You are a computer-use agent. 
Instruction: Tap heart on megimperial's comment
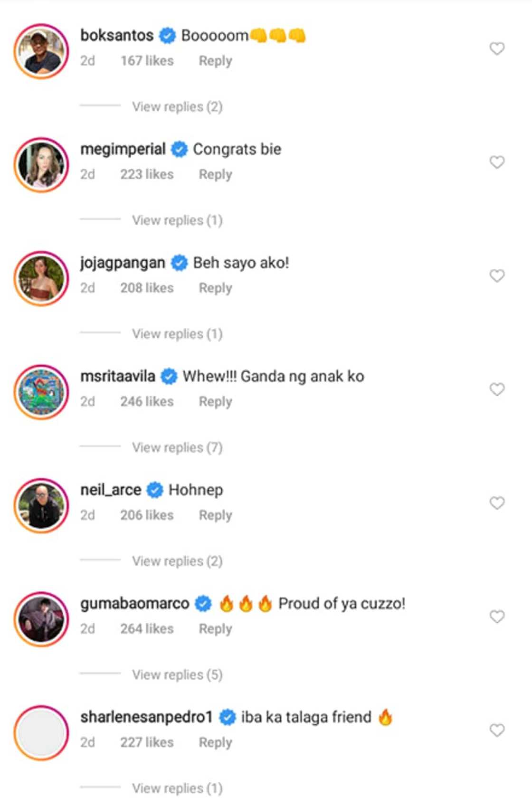[x=497, y=162]
